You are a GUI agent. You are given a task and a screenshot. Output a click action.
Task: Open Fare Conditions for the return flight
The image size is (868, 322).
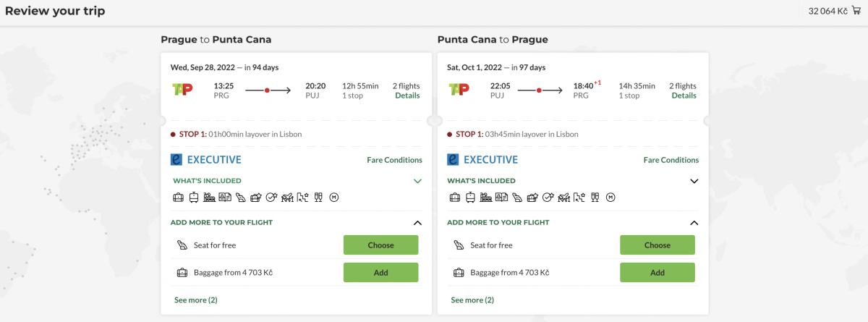[671, 160]
